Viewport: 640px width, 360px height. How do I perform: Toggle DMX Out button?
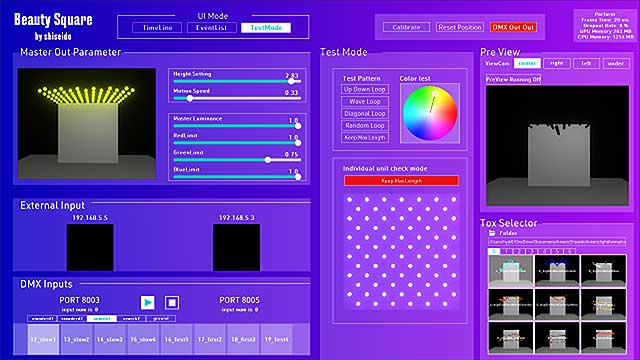coord(513,27)
